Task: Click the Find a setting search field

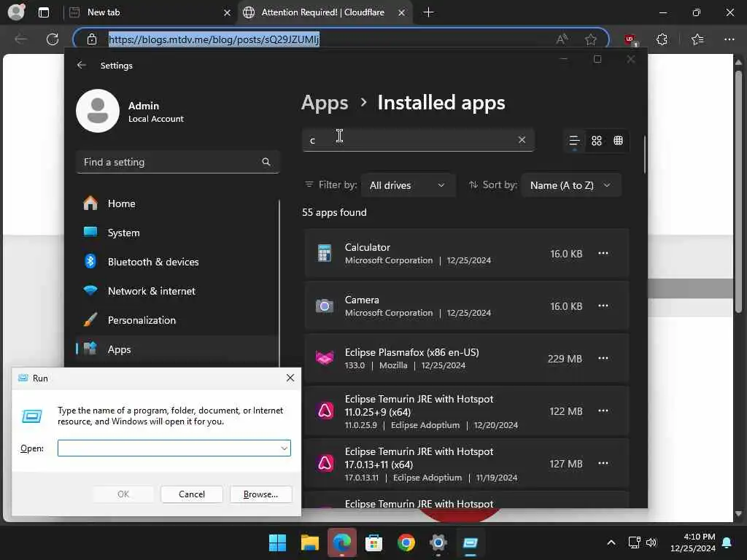Action: coord(177,162)
